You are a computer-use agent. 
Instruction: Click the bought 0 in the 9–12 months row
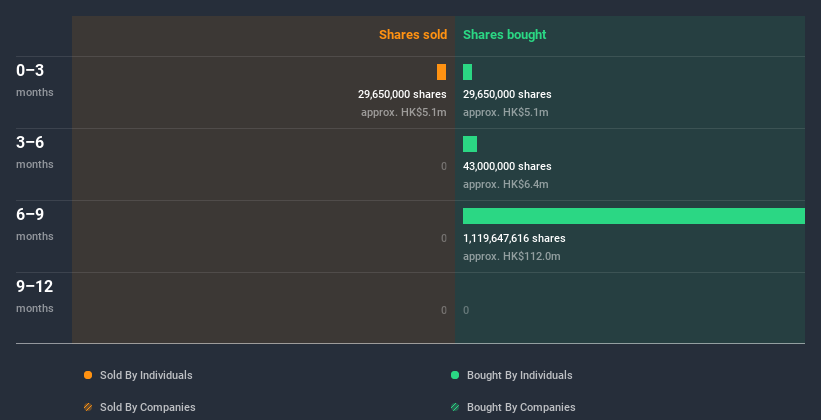466,310
